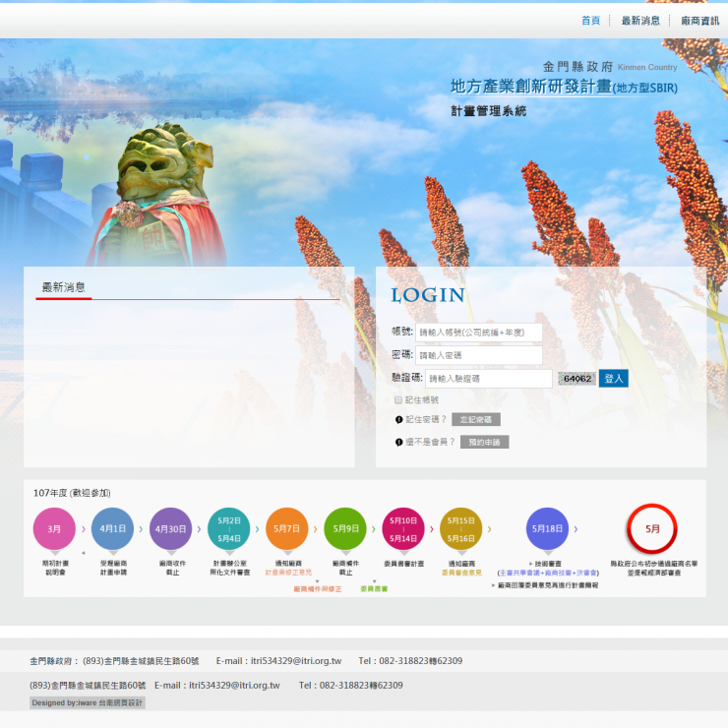The height and width of the screenshot is (728, 728).
Task: Click the 64062 captcha image
Action: click(576, 379)
